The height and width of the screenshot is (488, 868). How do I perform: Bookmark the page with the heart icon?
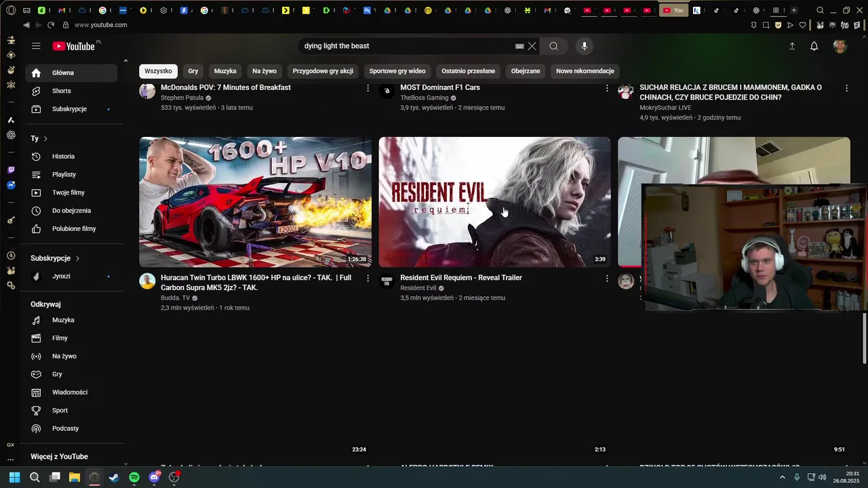[x=803, y=25]
